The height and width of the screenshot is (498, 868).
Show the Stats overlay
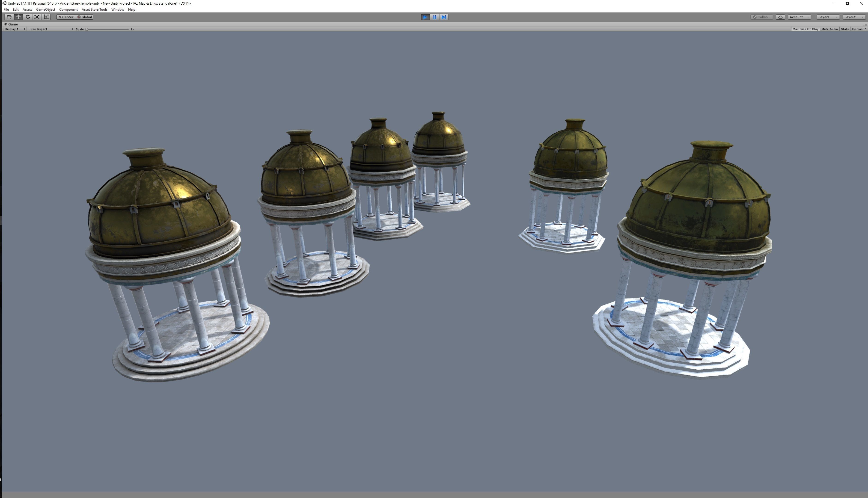point(844,29)
